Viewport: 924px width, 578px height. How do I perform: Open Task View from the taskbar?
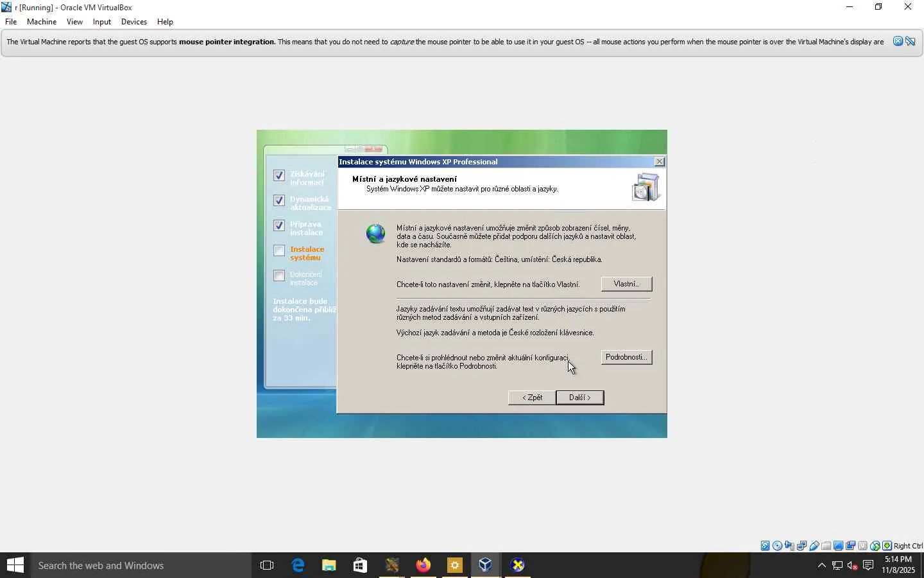click(267, 565)
